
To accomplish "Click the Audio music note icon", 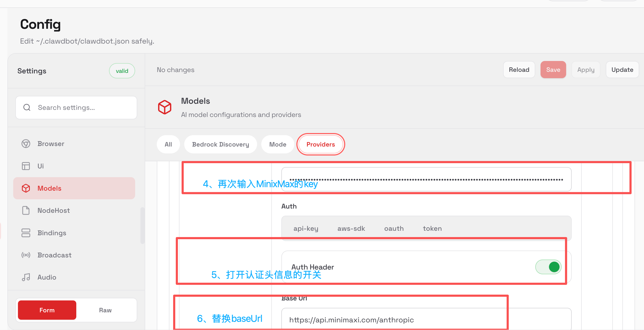I will [x=26, y=277].
